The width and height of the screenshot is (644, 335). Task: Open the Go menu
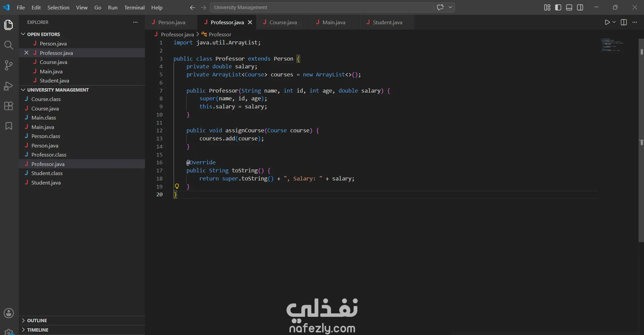pos(98,7)
